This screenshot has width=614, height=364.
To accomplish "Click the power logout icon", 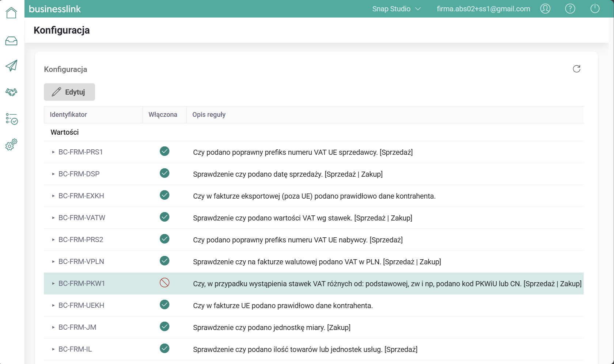I will point(595,9).
